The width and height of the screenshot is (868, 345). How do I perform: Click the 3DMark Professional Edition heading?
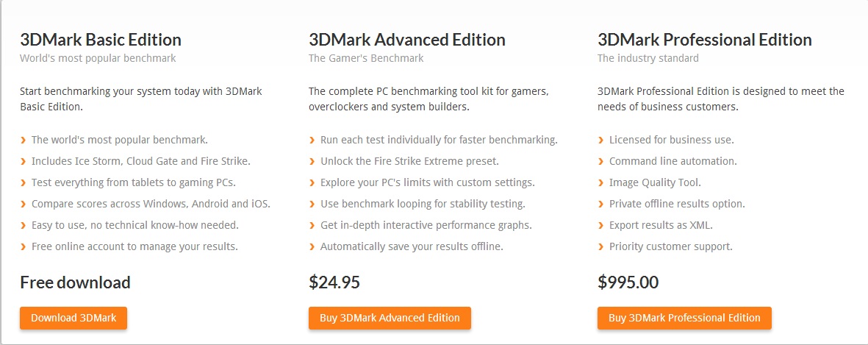point(704,40)
